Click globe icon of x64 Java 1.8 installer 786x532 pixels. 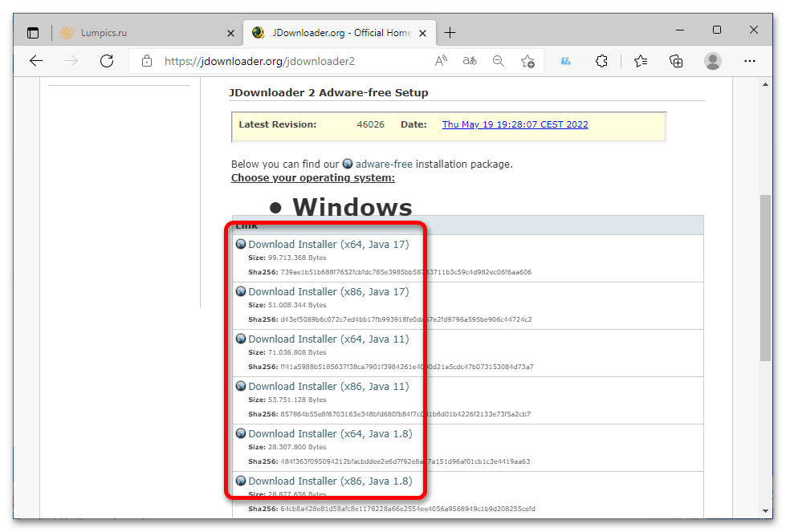pyautogui.click(x=241, y=433)
